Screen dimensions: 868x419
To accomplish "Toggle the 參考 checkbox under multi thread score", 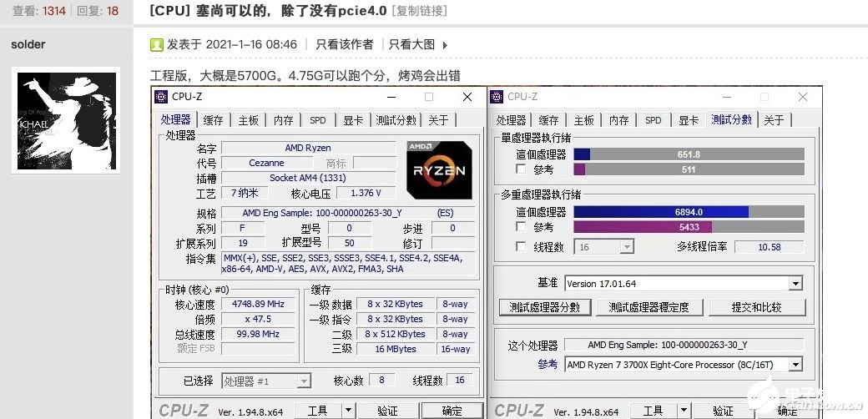I will tap(521, 226).
